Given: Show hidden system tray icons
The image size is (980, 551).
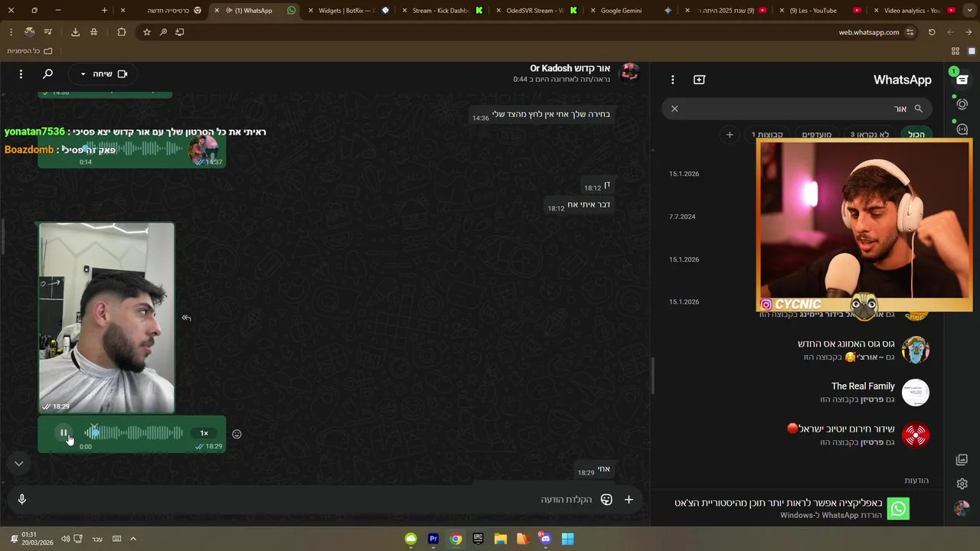Looking at the screenshot, I should pos(132,539).
